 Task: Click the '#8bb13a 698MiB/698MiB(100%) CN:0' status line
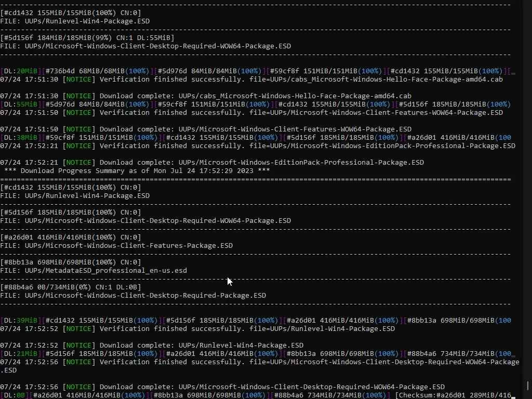71,262
